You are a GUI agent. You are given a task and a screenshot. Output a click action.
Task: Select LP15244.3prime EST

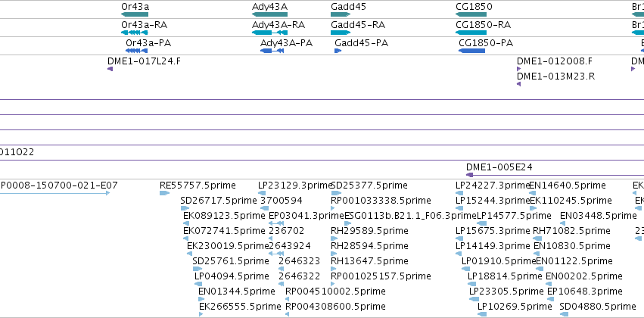[x=459, y=208]
